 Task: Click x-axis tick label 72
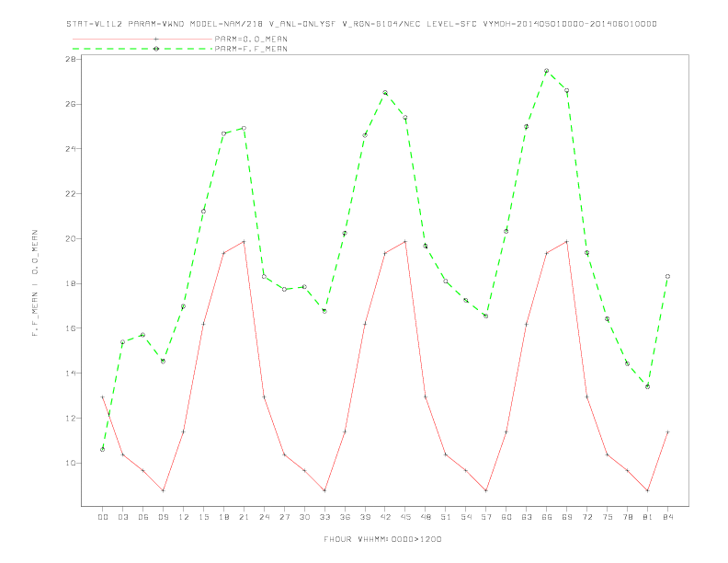pyautogui.click(x=586, y=517)
